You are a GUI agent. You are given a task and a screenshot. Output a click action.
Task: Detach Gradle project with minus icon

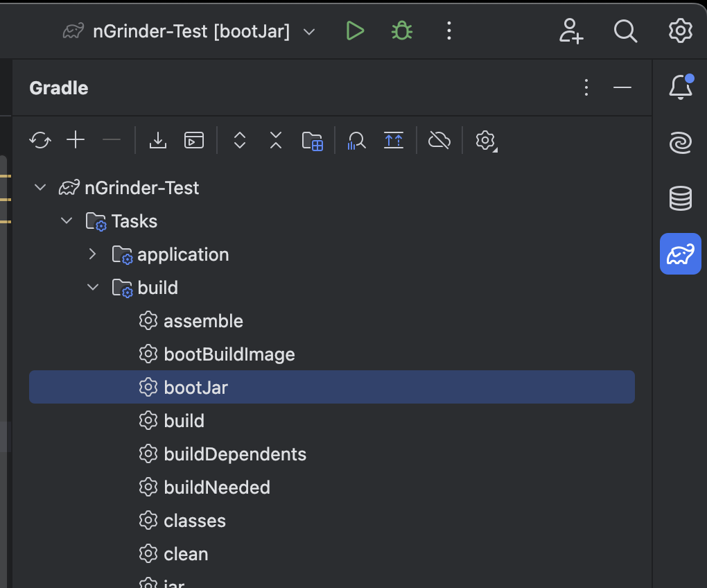(112, 140)
